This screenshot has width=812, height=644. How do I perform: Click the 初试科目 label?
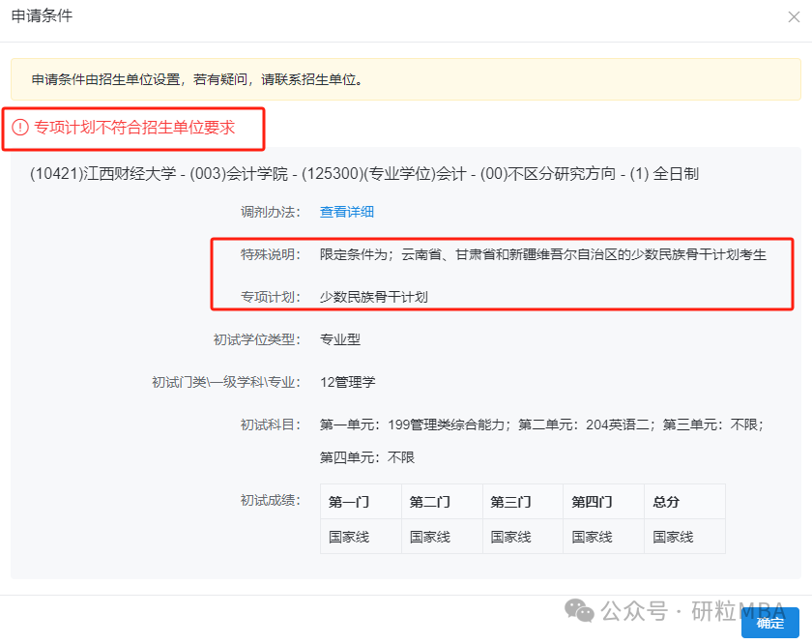point(270,424)
